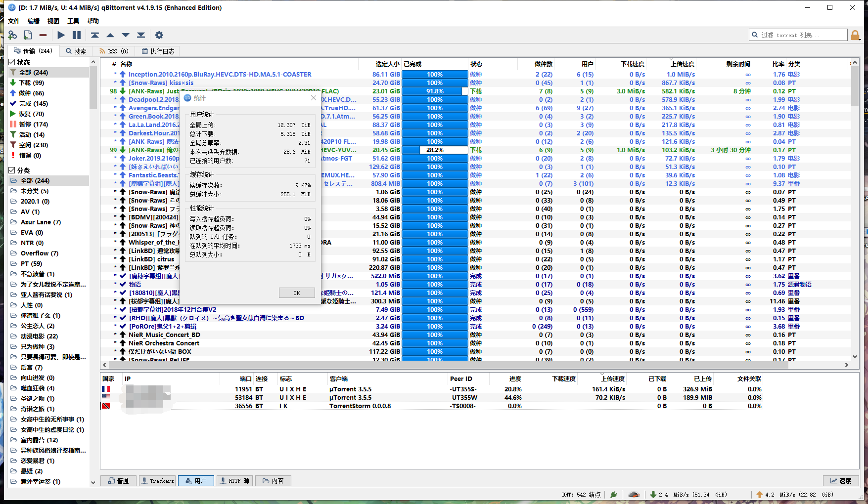Switch to the 搜索 tab
This screenshot has height=504, width=868.
tap(76, 51)
